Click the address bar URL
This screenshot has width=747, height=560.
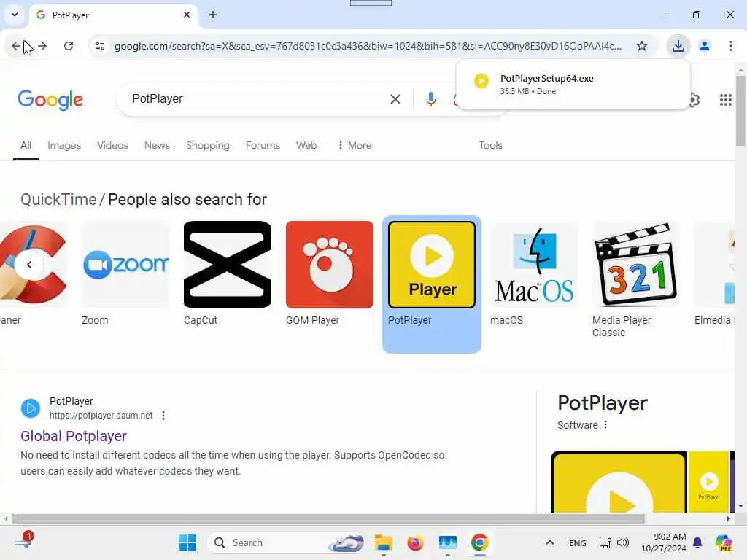368,46
